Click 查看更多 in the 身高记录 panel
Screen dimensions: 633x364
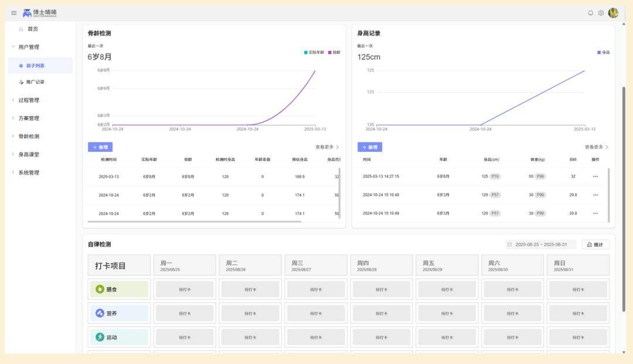click(x=596, y=147)
